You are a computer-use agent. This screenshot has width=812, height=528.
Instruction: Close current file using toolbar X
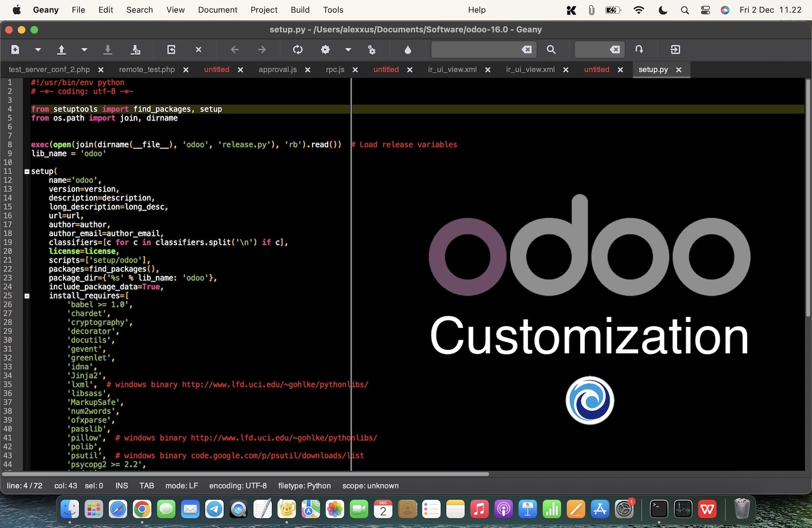click(x=198, y=49)
